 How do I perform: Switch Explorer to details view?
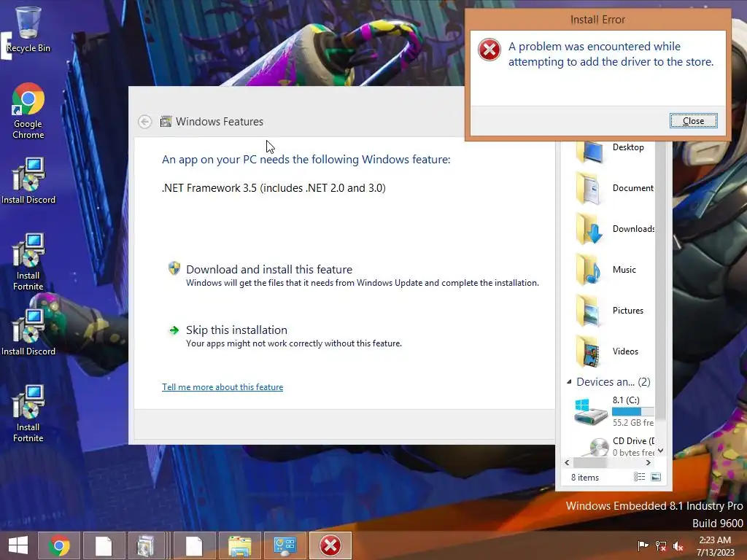639,477
